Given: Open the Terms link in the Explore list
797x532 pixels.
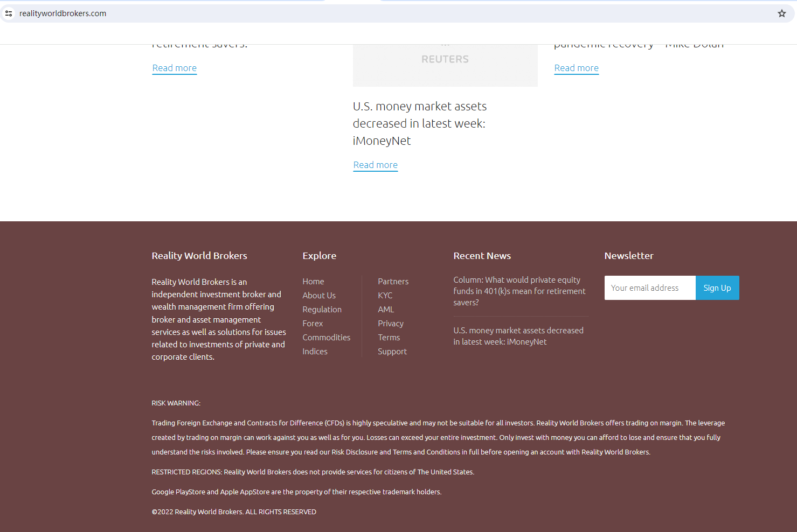Looking at the screenshot, I should pyautogui.click(x=389, y=338).
